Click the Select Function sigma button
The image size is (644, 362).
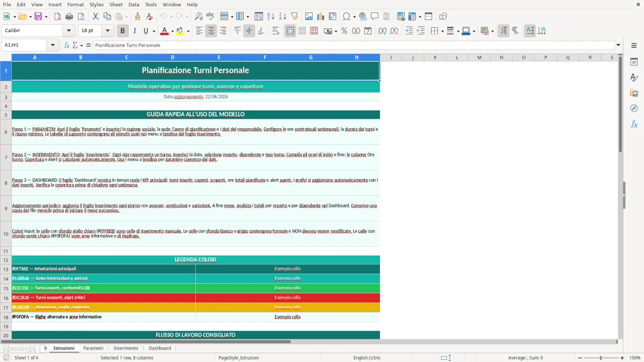[x=75, y=45]
